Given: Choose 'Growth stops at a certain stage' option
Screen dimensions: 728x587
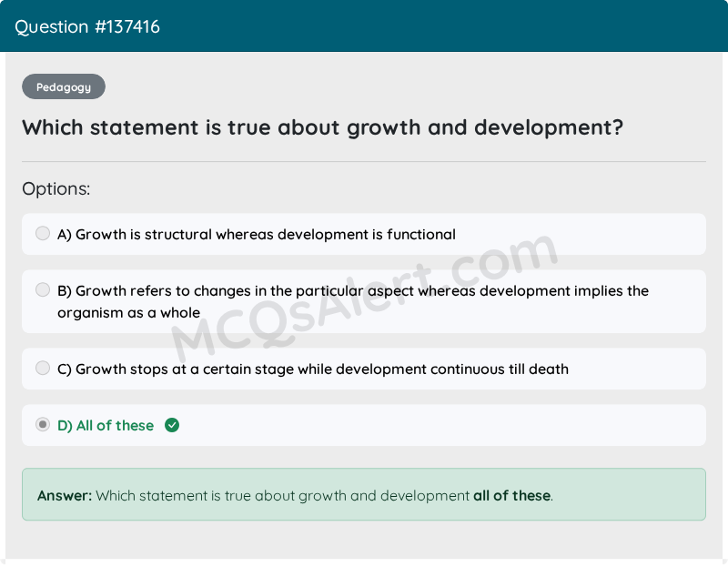Looking at the screenshot, I should coord(364,369).
